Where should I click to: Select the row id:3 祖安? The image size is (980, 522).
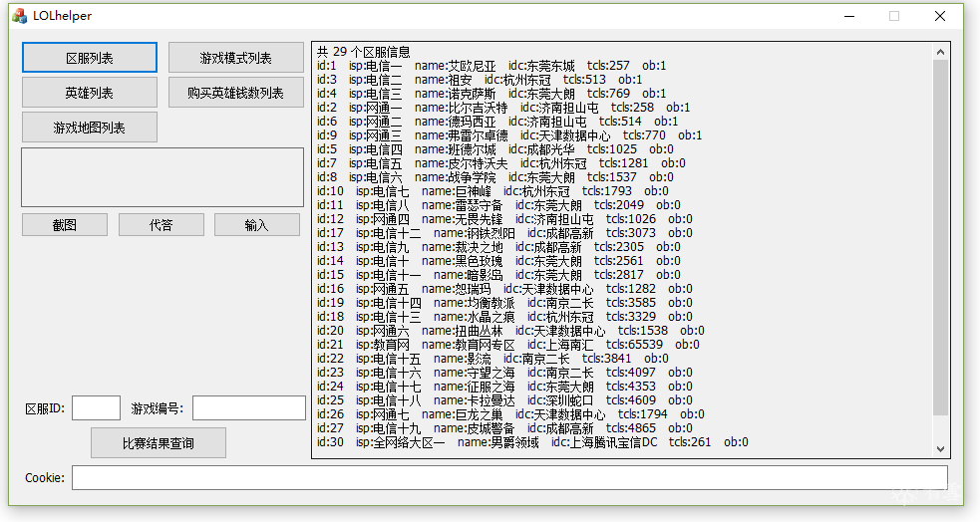pos(480,80)
